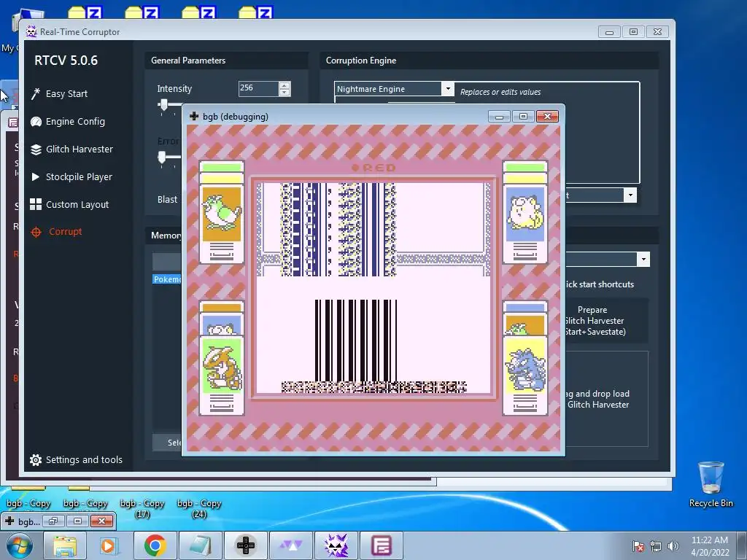The height and width of the screenshot is (560, 747).
Task: Open the Windows Start menu orb
Action: pos(19,545)
